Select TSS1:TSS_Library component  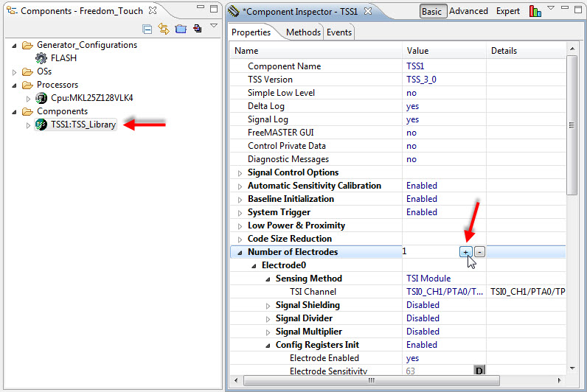[x=82, y=125]
